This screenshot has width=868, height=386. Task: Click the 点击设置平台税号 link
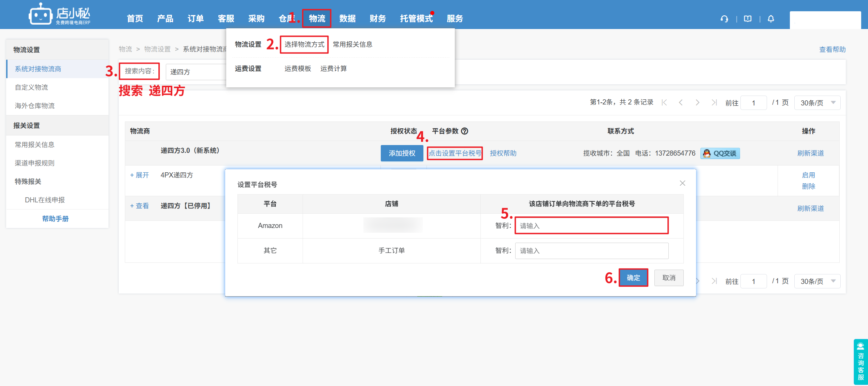(455, 153)
